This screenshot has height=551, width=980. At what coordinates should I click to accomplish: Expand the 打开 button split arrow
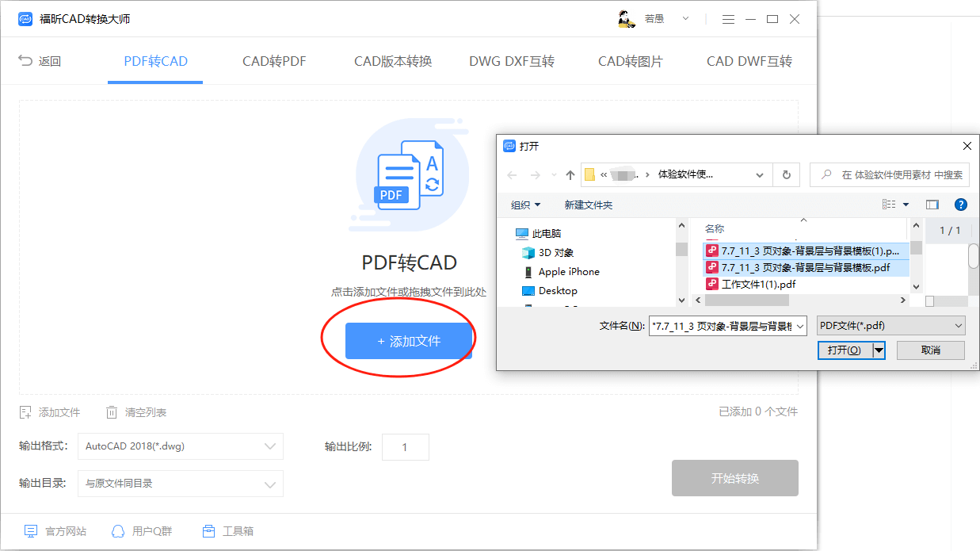[x=879, y=350]
